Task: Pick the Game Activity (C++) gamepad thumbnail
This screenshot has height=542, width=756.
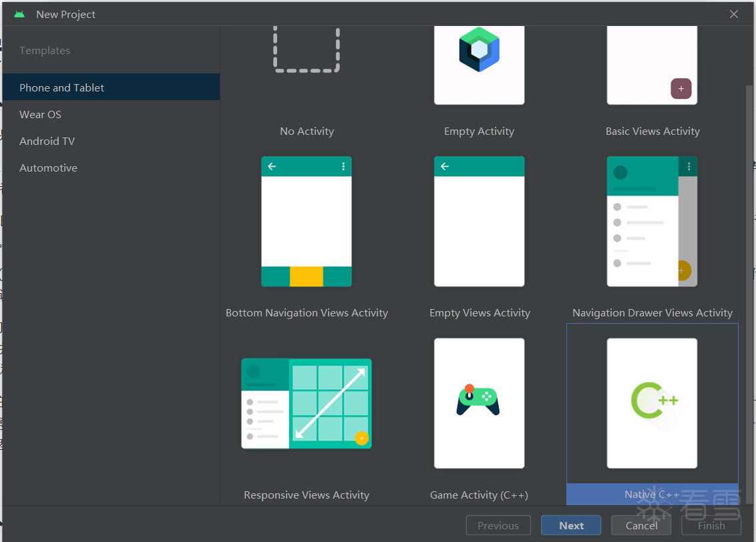Action: point(480,403)
